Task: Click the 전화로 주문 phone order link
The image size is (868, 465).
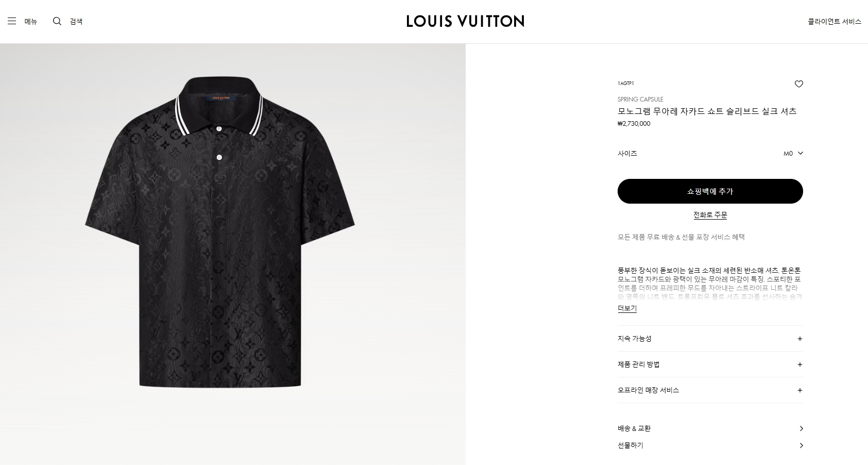Action: [x=710, y=215]
